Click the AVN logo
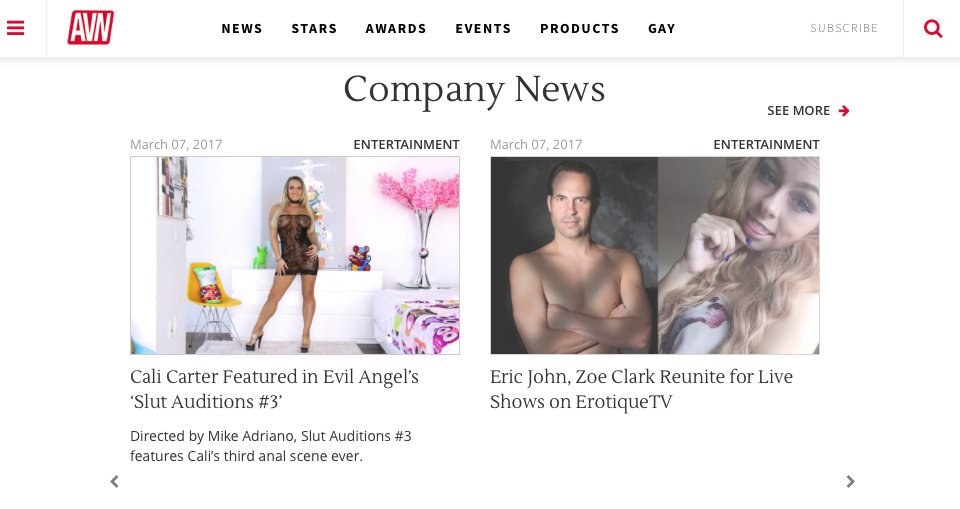The image size is (960, 509). coord(91,28)
